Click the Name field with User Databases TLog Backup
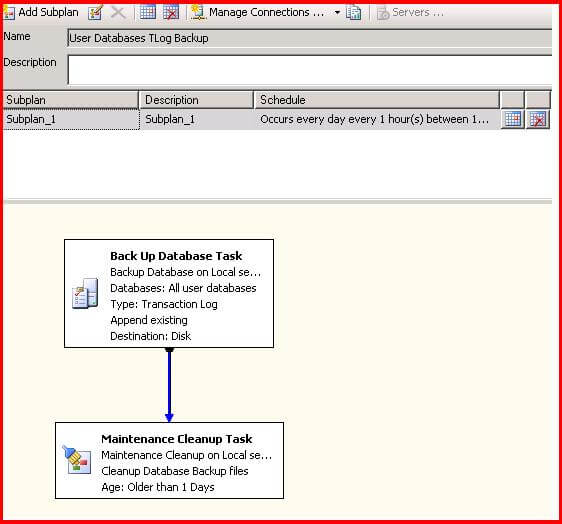Image resolution: width=562 pixels, height=524 pixels. 310,38
